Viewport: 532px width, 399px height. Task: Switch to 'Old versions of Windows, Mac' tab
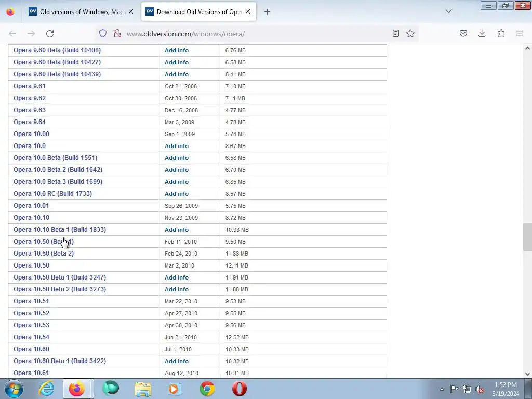point(81,11)
